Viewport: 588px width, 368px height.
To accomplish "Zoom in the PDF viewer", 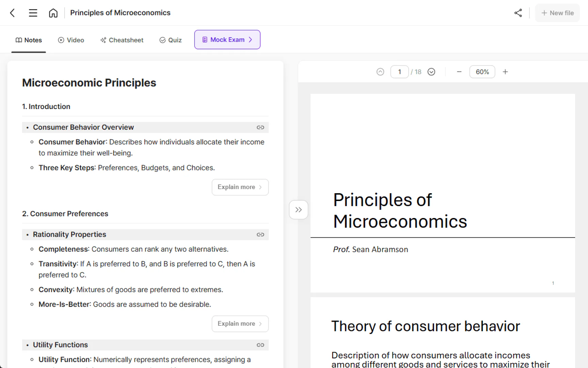I will coord(505,72).
